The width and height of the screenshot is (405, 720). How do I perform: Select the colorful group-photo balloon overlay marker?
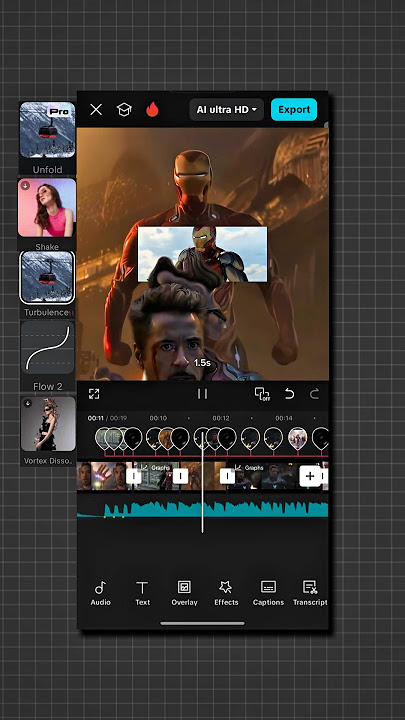click(x=298, y=438)
